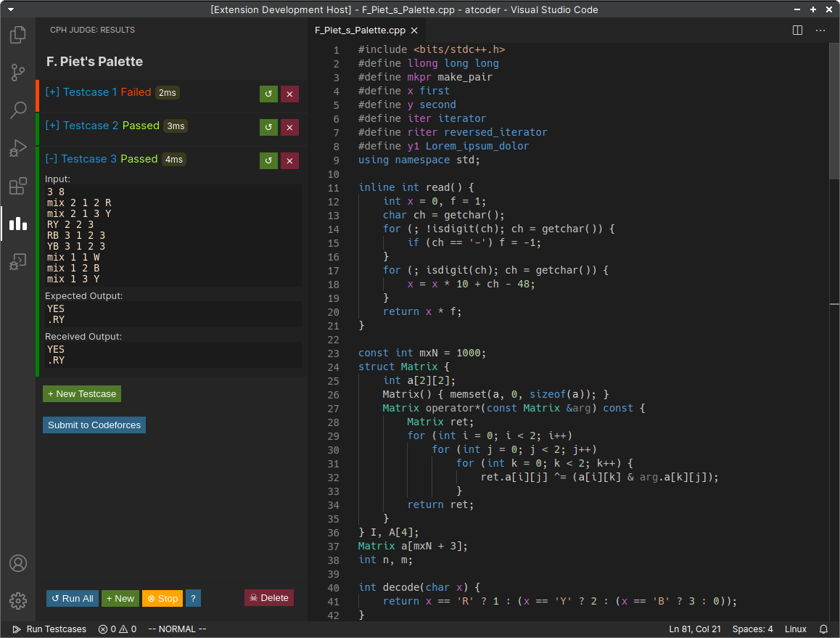The height and width of the screenshot is (638, 840).
Task: Open the Search view icon
Action: pyautogui.click(x=17, y=110)
